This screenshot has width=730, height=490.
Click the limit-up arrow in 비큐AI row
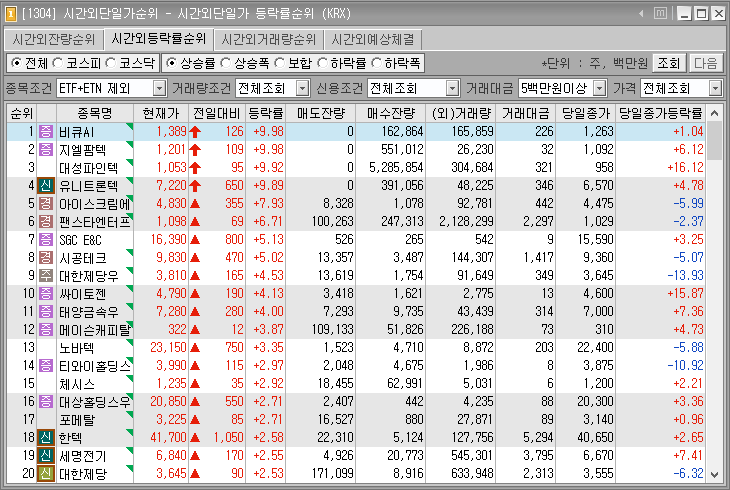[x=195, y=132]
